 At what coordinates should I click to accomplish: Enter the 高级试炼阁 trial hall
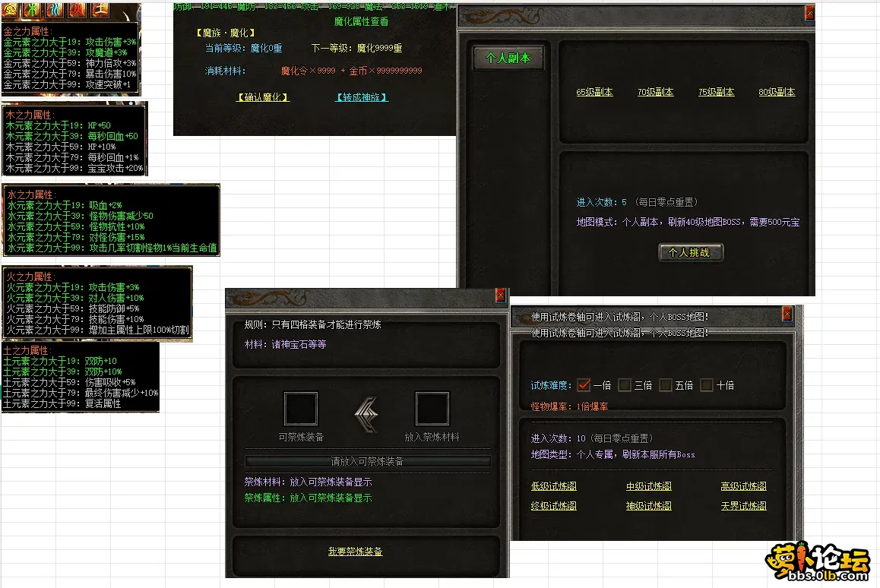coord(744,486)
